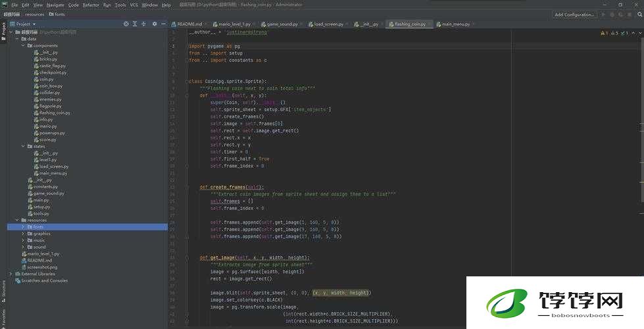Collapse the components folder
Image resolution: width=644 pixels, height=329 pixels.
(x=24, y=45)
